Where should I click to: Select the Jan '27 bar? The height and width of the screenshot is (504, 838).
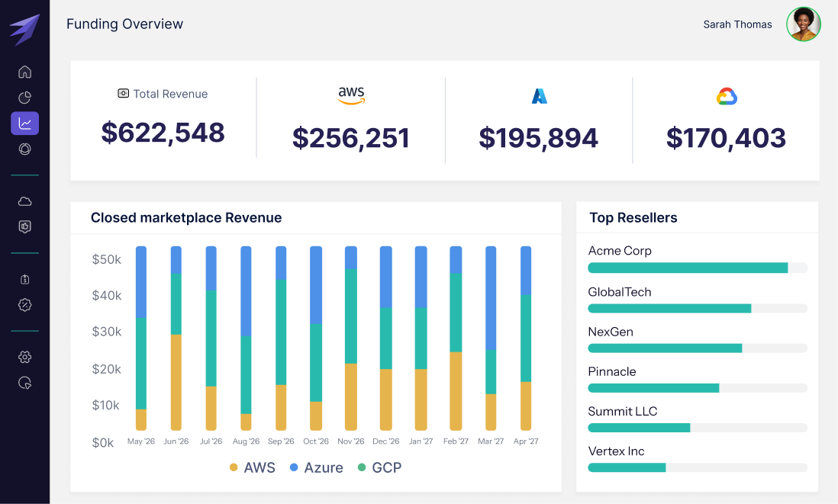pos(421,338)
